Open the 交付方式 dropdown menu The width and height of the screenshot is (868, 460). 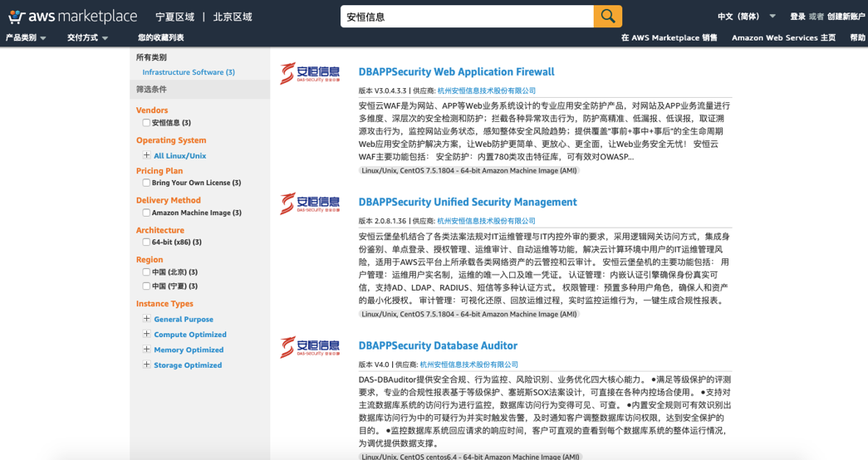point(87,37)
